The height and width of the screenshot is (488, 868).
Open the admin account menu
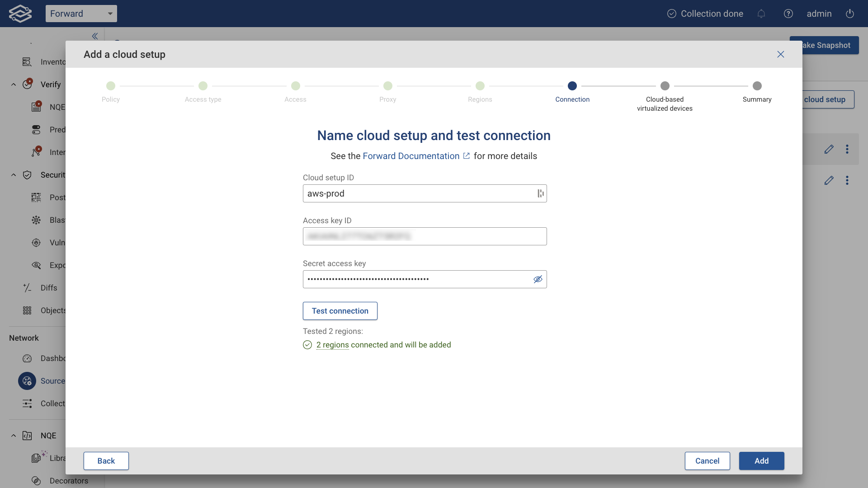pyautogui.click(x=819, y=14)
